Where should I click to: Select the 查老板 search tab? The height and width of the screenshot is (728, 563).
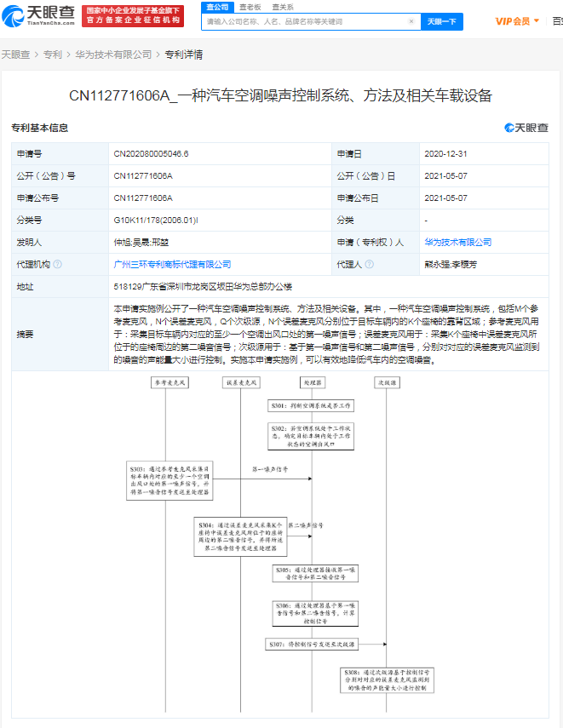pos(250,7)
